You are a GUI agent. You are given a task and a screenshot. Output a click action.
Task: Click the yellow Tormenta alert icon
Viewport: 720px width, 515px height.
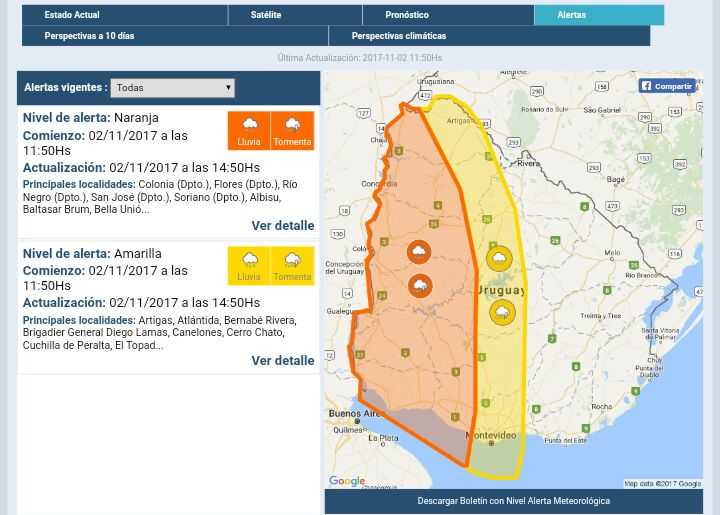point(292,266)
